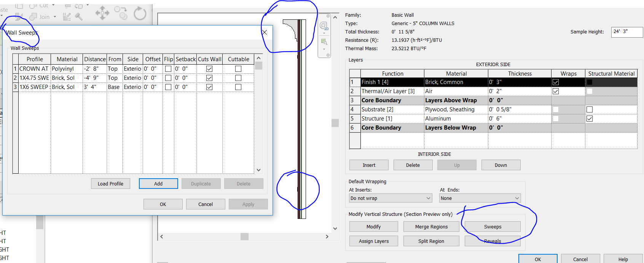Viewport: 644px width, 263px height.
Task: Click the Load Profile button
Action: [110, 184]
